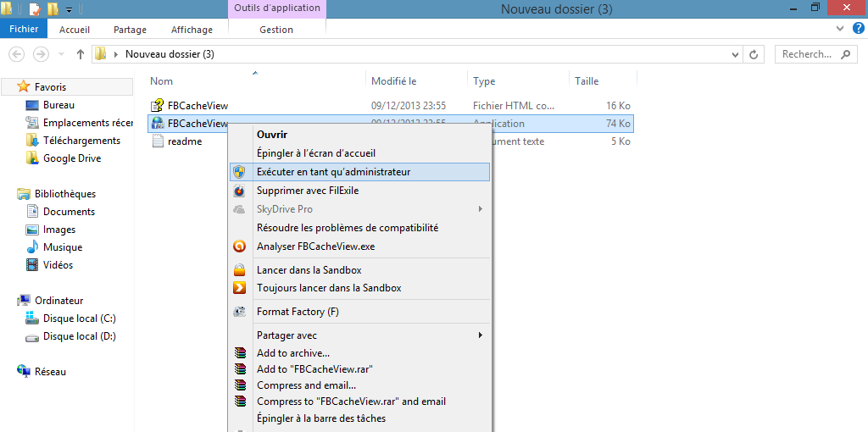Go up one folder level with up arrow
The height and width of the screenshot is (432, 868).
(81, 54)
